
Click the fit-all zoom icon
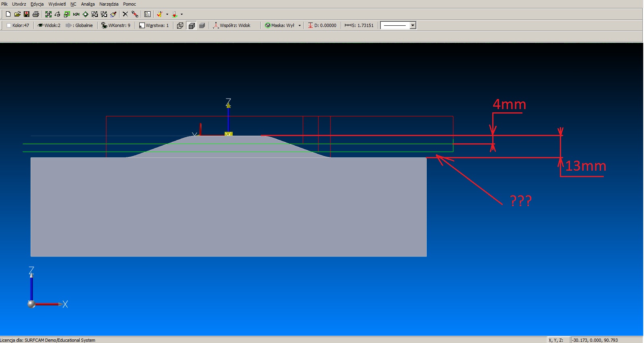tap(48, 14)
